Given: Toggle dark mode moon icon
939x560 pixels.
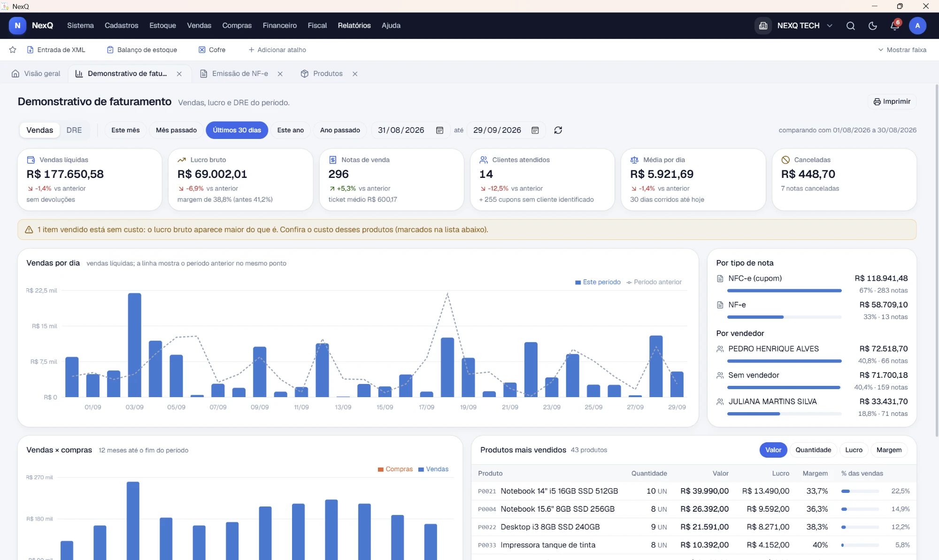Looking at the screenshot, I should 872,26.
